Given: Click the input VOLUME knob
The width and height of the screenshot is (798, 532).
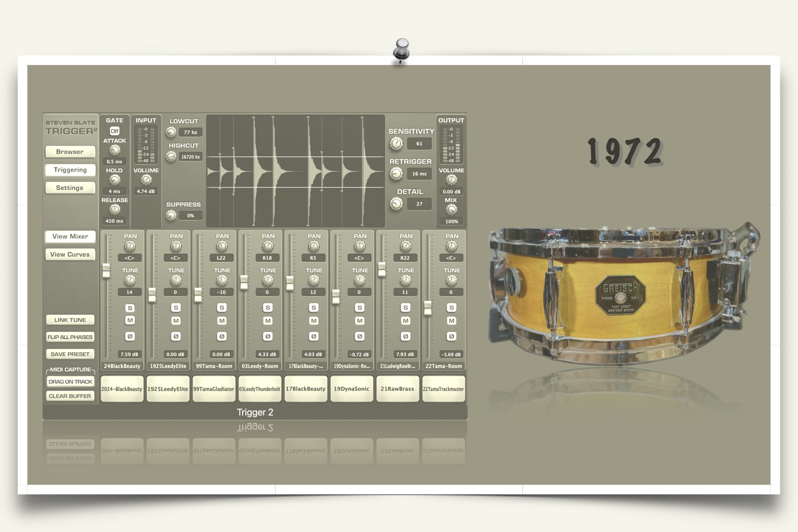Looking at the screenshot, I should click(146, 180).
